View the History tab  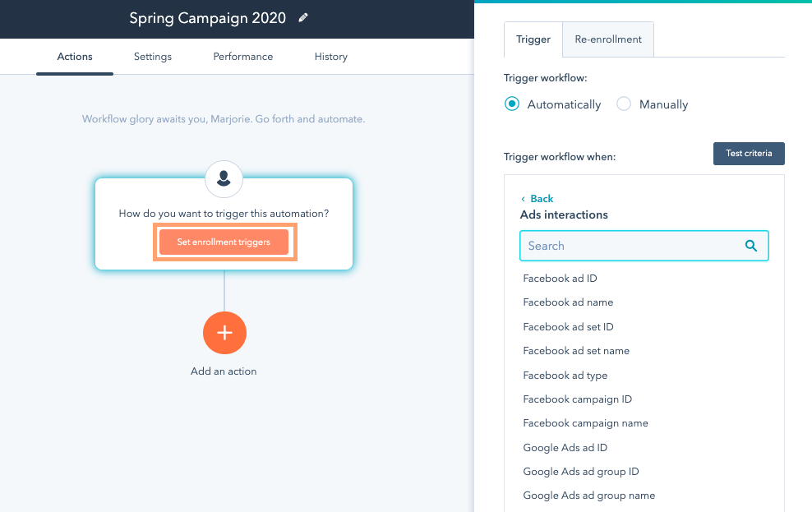pos(331,57)
